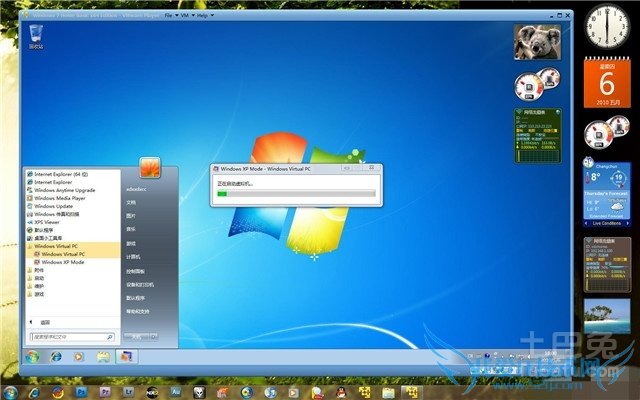Image resolution: width=640 pixels, height=400 pixels.
Task: Open the File menu in VMware Player
Action: point(168,16)
